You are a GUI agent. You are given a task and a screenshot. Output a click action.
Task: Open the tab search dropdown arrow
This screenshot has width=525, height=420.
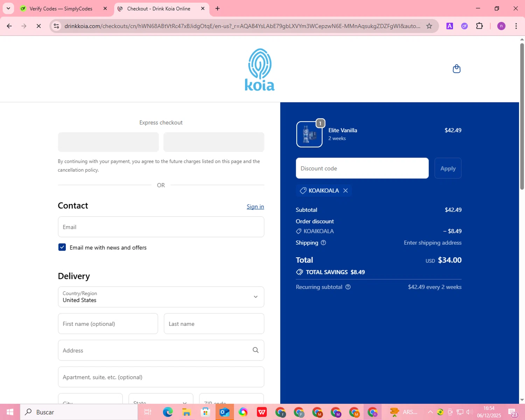click(x=8, y=8)
